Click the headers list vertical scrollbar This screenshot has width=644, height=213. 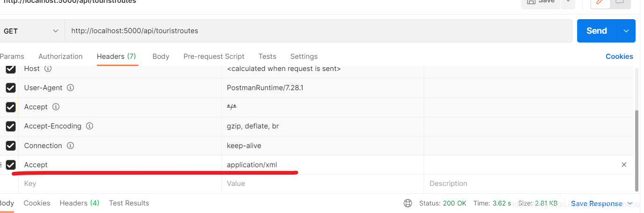point(636,149)
